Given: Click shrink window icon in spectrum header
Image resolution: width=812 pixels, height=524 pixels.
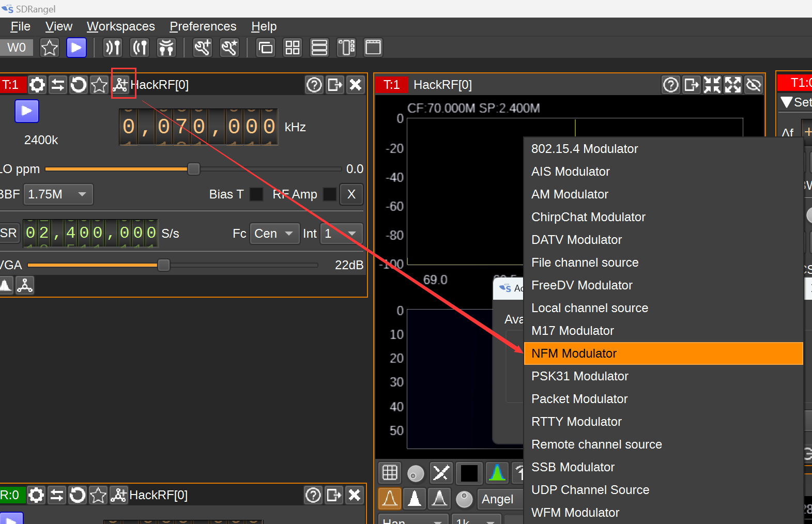Looking at the screenshot, I should pos(712,85).
